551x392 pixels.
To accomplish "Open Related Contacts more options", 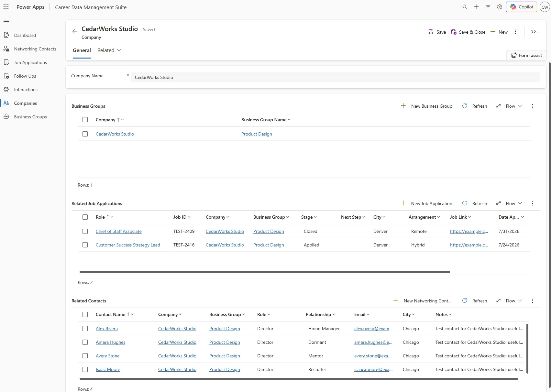I will (x=533, y=301).
